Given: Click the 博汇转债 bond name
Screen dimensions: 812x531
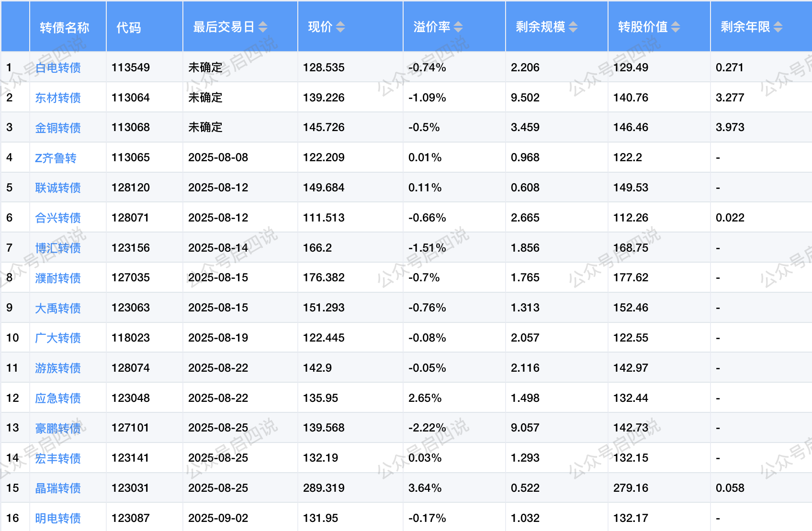Looking at the screenshot, I should point(58,248).
